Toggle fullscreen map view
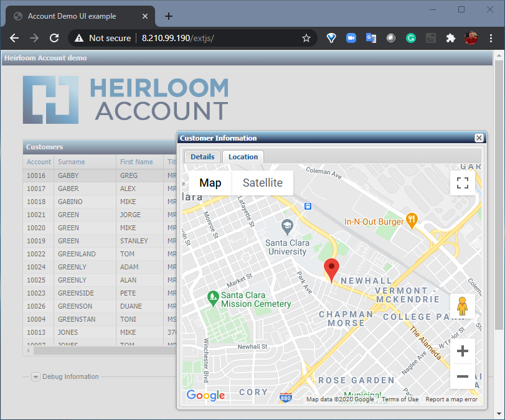The image size is (505, 420). pyautogui.click(x=463, y=183)
